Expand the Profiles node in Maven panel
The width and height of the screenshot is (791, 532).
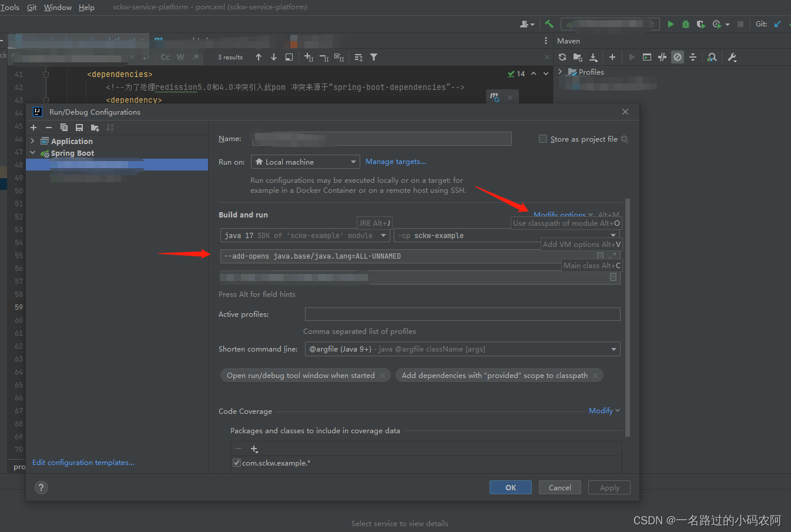pos(559,72)
